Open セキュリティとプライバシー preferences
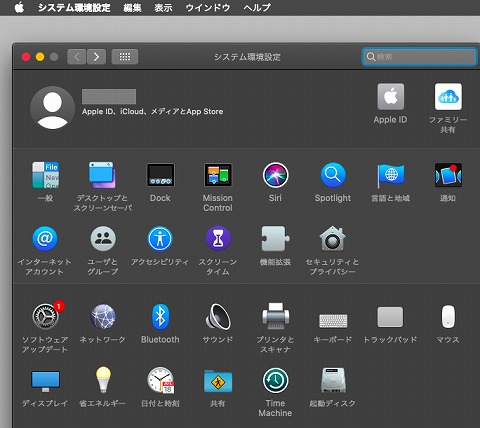Screen dimensions: 480x428 point(332,239)
